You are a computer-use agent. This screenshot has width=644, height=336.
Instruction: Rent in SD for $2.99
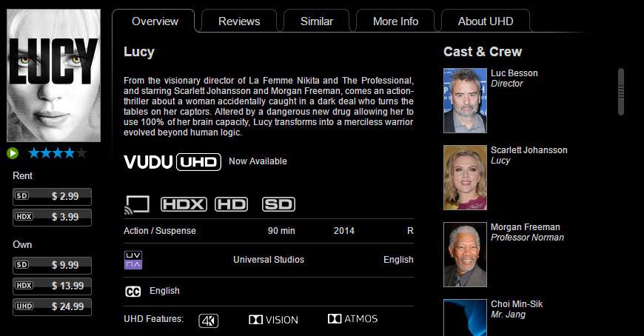click(x=52, y=196)
